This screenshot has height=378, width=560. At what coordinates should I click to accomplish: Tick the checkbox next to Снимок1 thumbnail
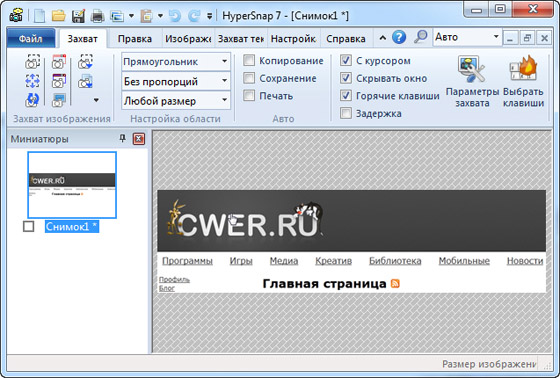(x=29, y=226)
